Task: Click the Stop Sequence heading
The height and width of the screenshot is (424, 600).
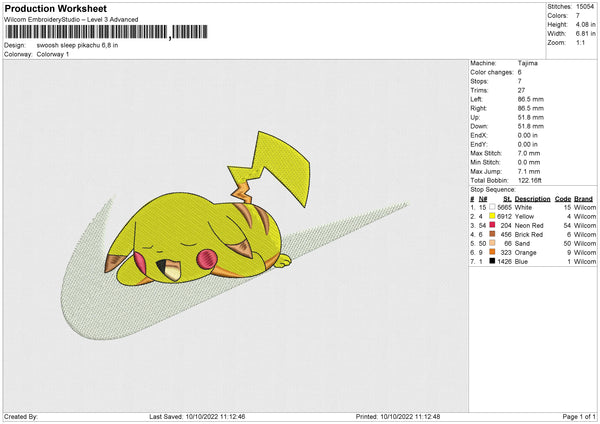Action: click(493, 190)
